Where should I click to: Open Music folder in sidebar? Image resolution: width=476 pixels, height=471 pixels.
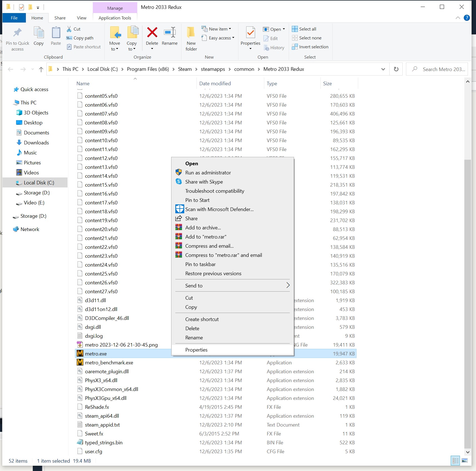(26, 152)
